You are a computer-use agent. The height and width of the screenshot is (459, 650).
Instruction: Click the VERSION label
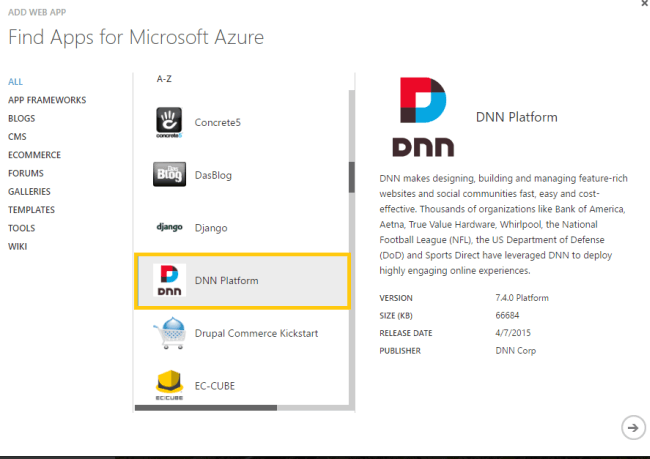396,298
